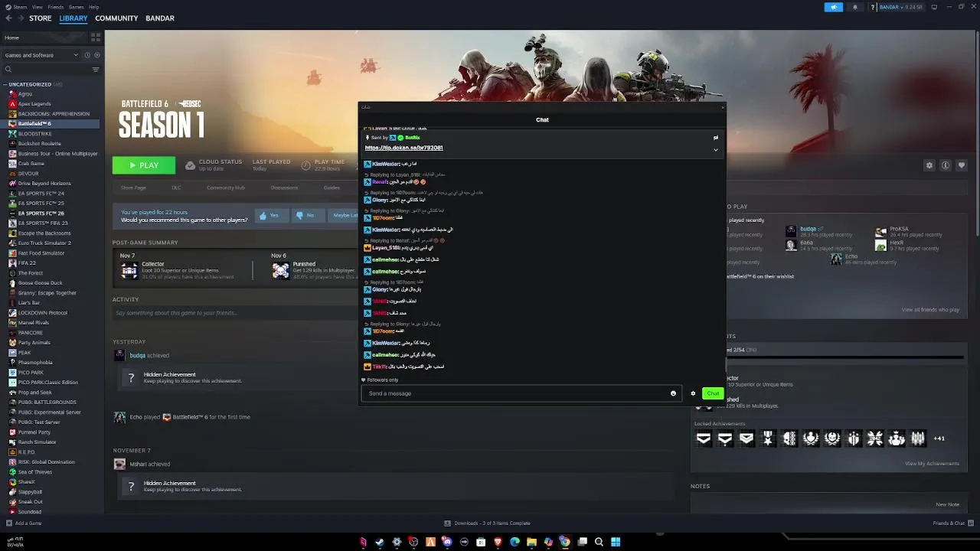Open the Windows Start button
Image resolution: width=980 pixels, height=551 pixels.
[616, 542]
